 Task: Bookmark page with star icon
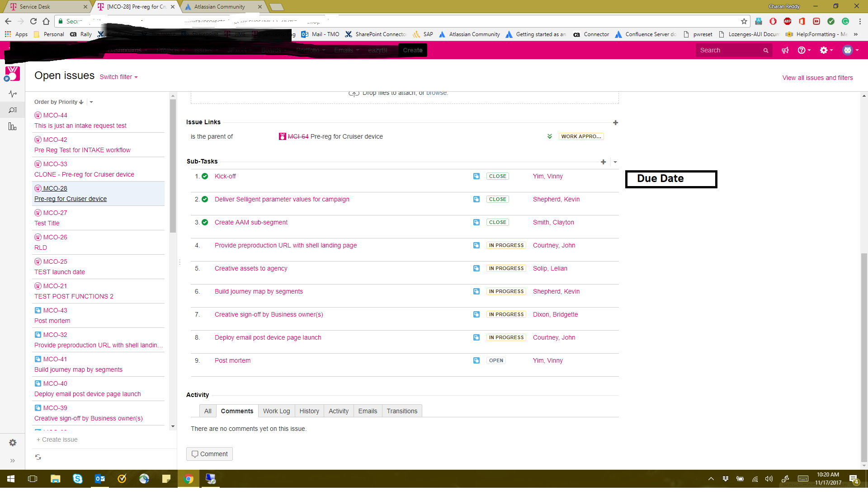[744, 21]
